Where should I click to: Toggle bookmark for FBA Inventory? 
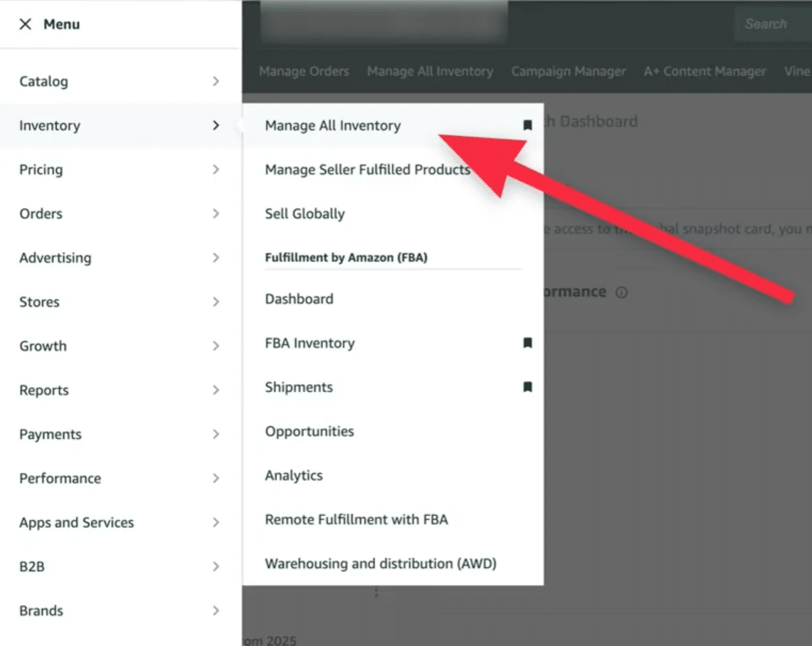coord(527,343)
